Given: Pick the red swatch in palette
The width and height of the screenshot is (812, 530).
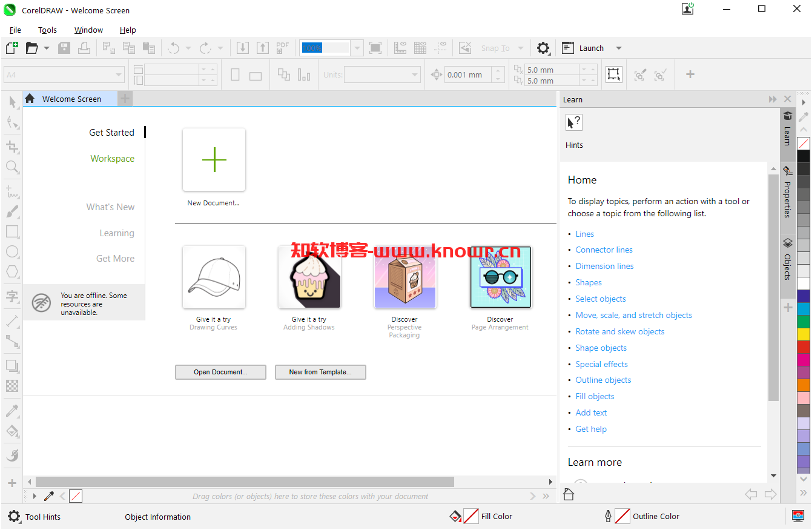Looking at the screenshot, I should (x=804, y=347).
